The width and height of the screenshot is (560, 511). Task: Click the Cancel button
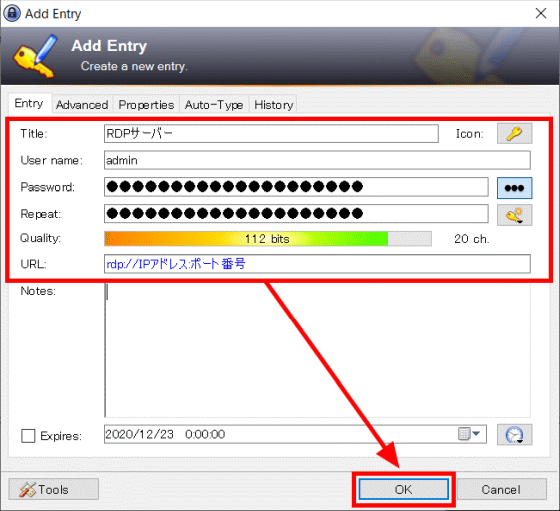pos(501,489)
